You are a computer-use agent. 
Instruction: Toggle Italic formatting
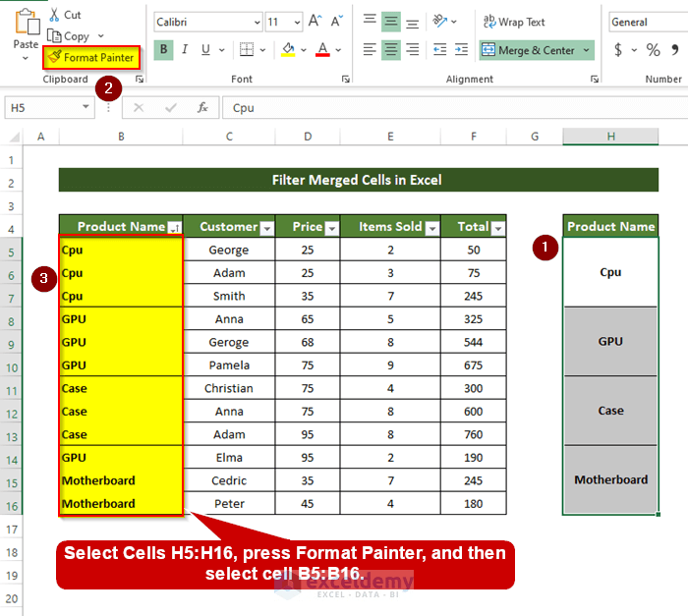[185, 49]
